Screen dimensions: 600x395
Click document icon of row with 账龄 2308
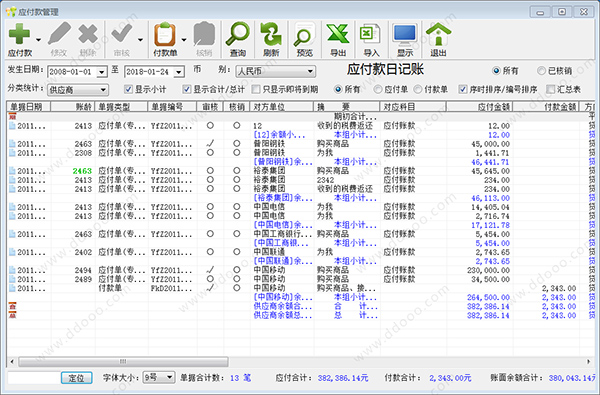pos(12,153)
